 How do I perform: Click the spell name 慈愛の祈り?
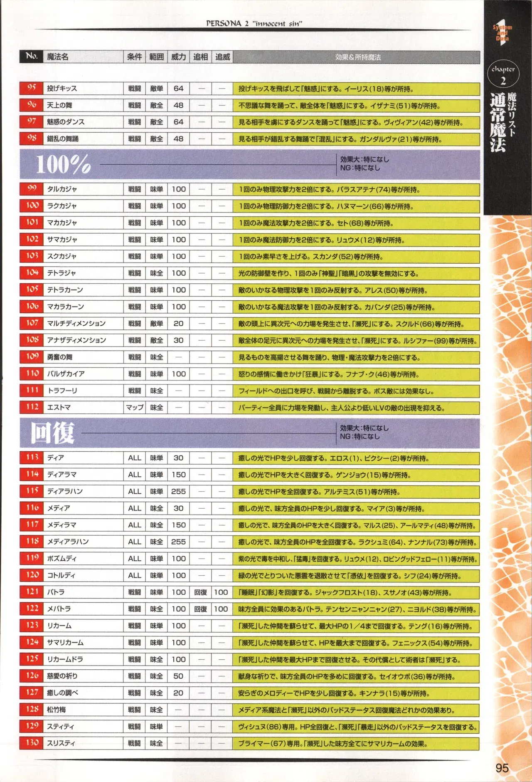click(x=62, y=676)
